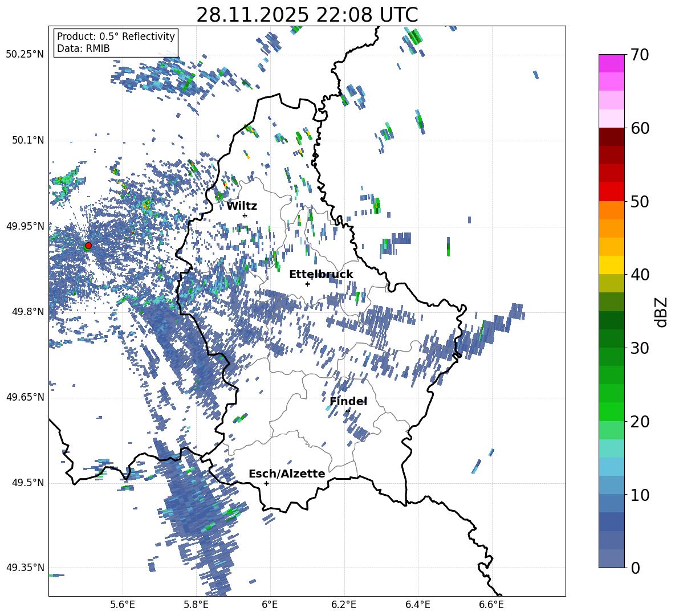675x616 pixels.
Task: Click the 6.4°E longitude label
Action: pos(417,605)
